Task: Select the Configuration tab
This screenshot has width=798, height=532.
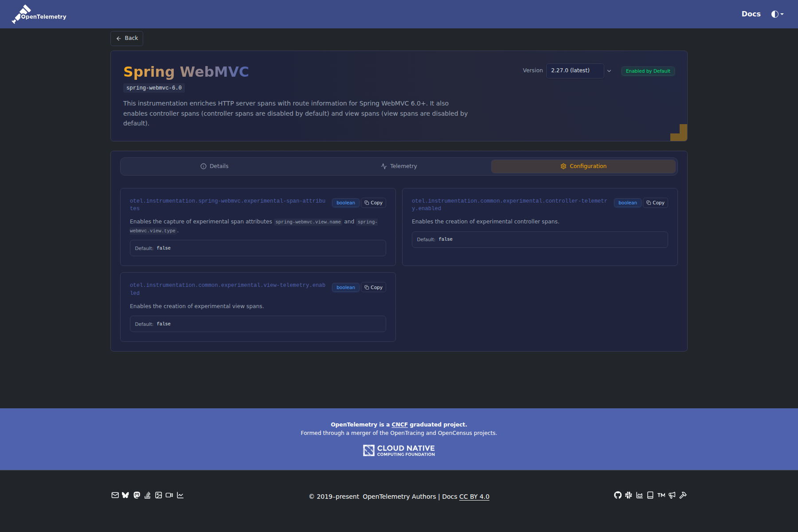Action: [583, 166]
